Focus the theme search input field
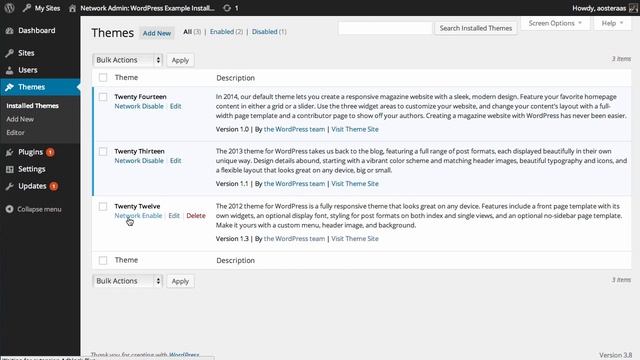 (385, 28)
